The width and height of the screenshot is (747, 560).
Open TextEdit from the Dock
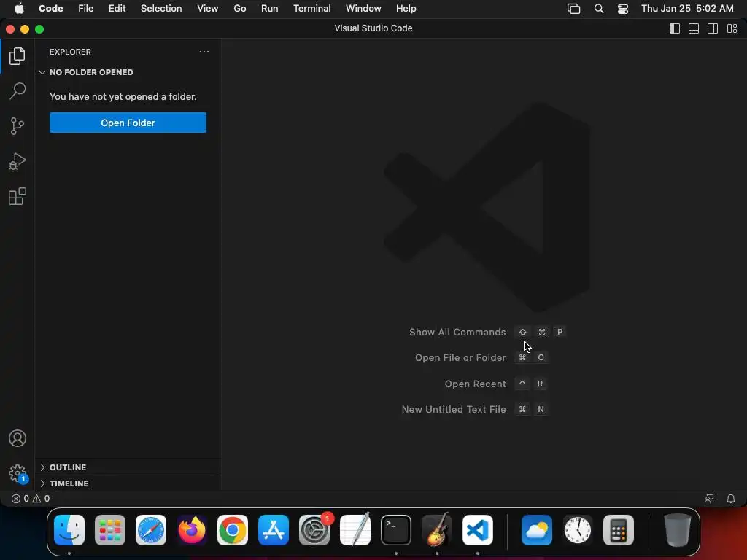tap(355, 530)
